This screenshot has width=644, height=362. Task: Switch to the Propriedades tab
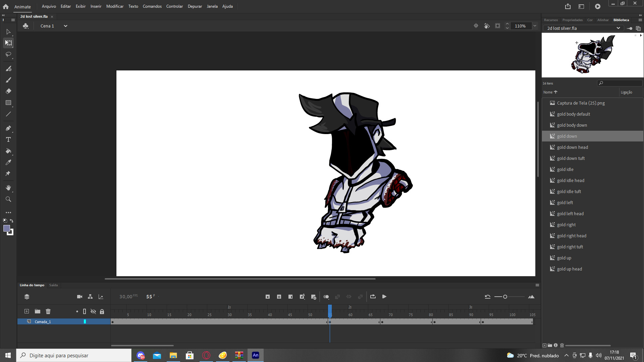(572, 20)
